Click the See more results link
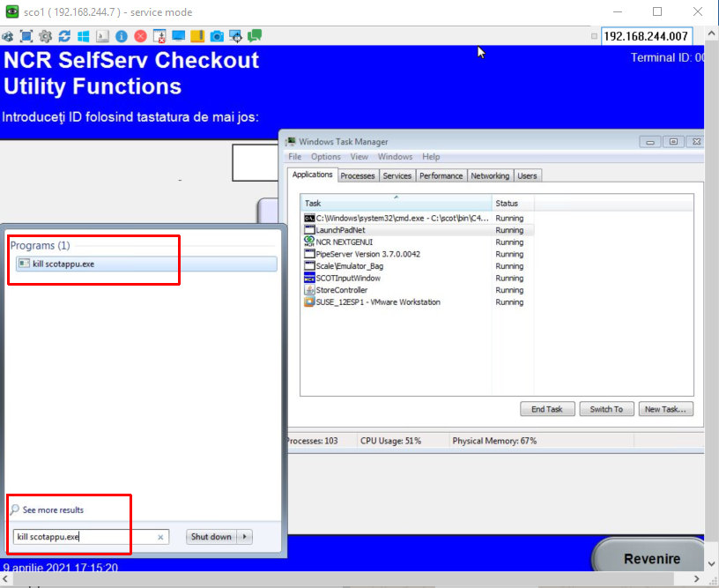This screenshot has width=719, height=588. [53, 510]
